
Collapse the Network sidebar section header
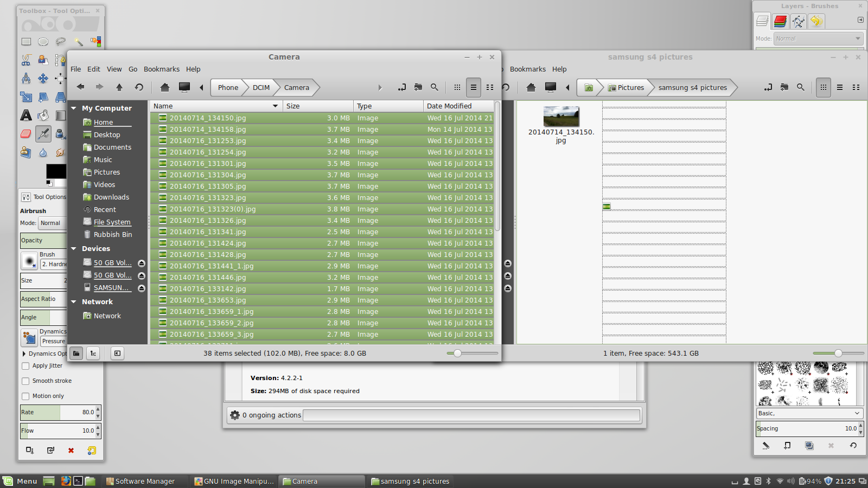click(74, 301)
